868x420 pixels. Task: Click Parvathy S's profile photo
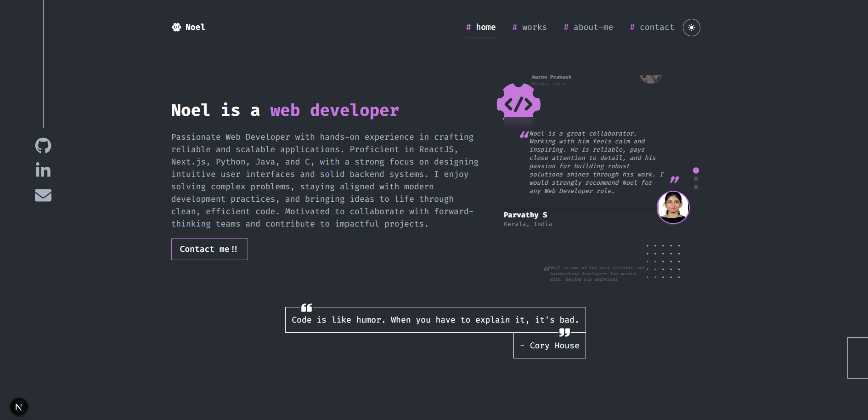[673, 207]
